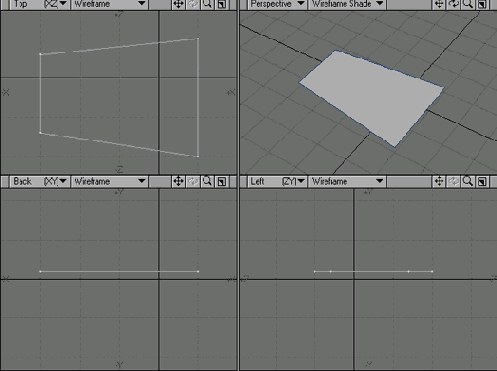Click the pan icon in Back viewport
This screenshot has width=497, height=371.
click(179, 181)
